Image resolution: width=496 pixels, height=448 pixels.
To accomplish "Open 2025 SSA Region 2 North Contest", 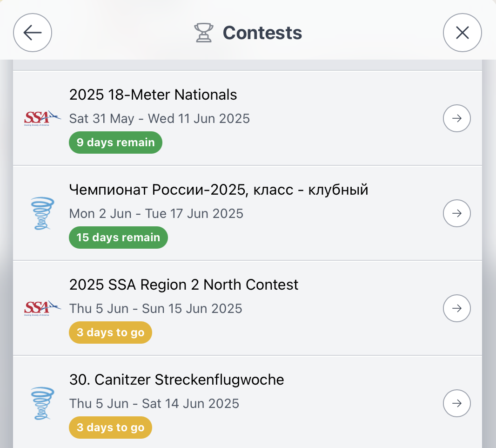I will pyautogui.click(x=184, y=285).
